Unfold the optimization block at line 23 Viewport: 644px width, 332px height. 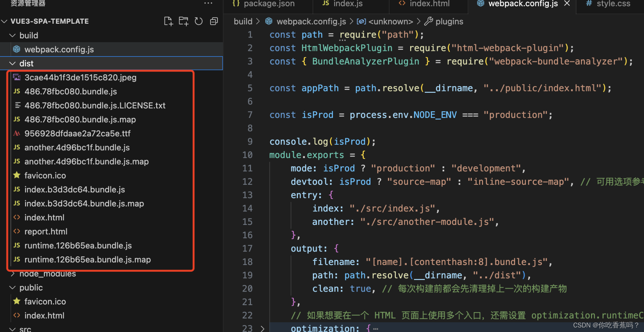[262, 328]
